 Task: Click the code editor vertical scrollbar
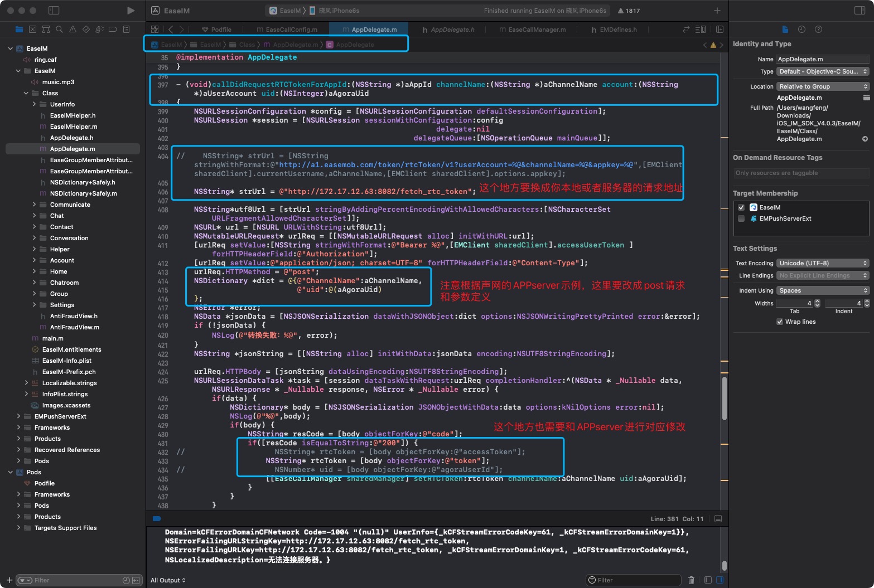725,398
